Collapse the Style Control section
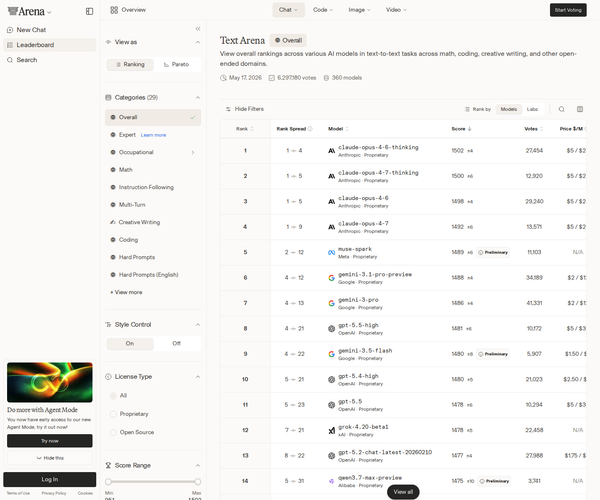This screenshot has height=500, width=600. [x=198, y=325]
